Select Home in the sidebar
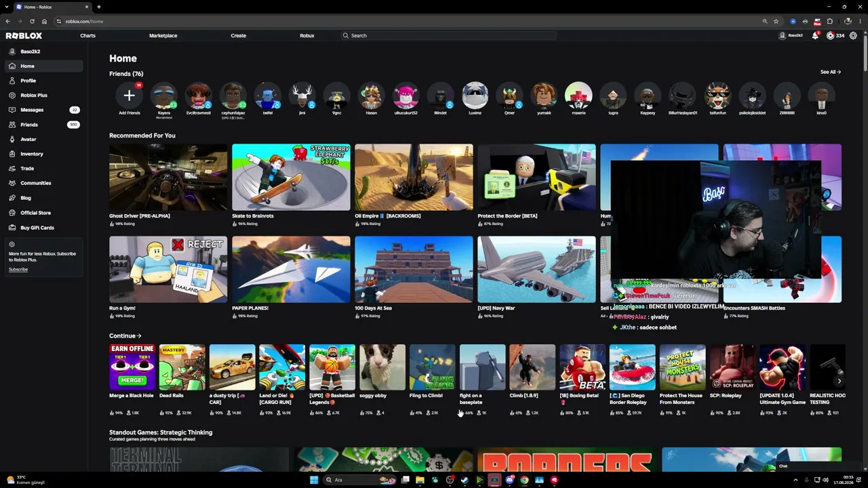The height and width of the screenshot is (488, 868). pyautogui.click(x=43, y=66)
